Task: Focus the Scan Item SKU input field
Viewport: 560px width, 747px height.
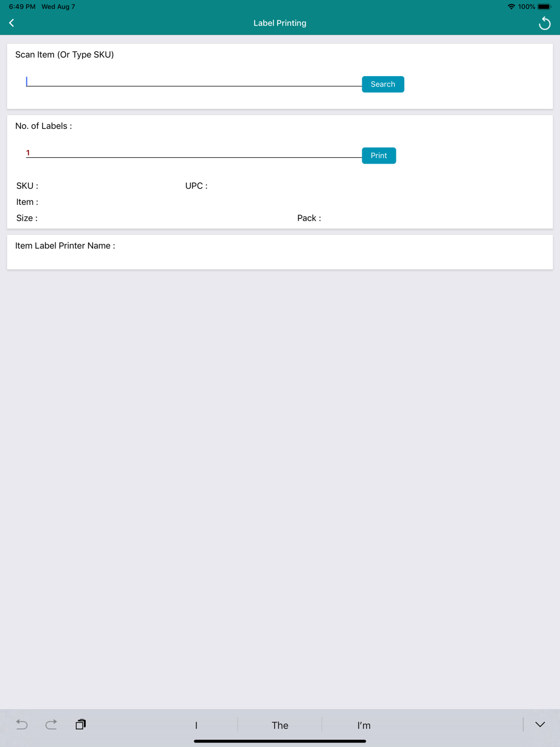Action: tap(194, 82)
